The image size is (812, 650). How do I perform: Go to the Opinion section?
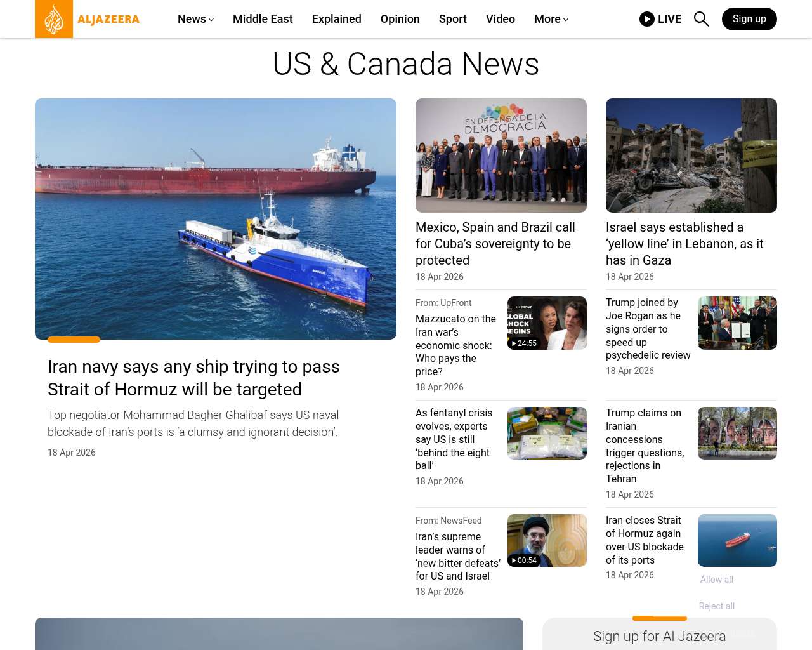coord(400,19)
